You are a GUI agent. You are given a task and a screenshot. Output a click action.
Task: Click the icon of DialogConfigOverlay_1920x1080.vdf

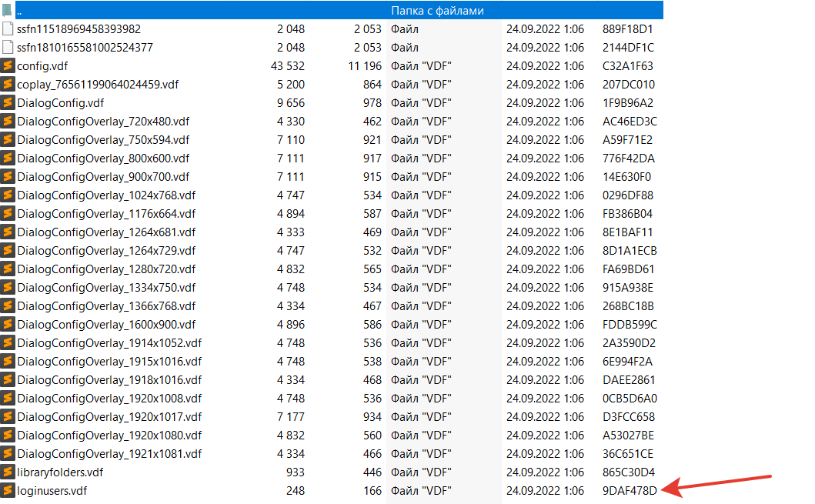8,435
